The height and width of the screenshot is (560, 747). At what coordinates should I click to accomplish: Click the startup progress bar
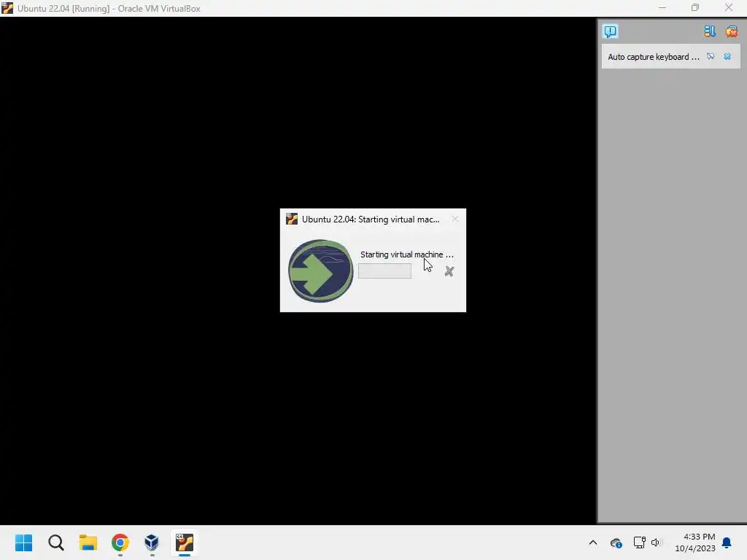[x=384, y=271]
